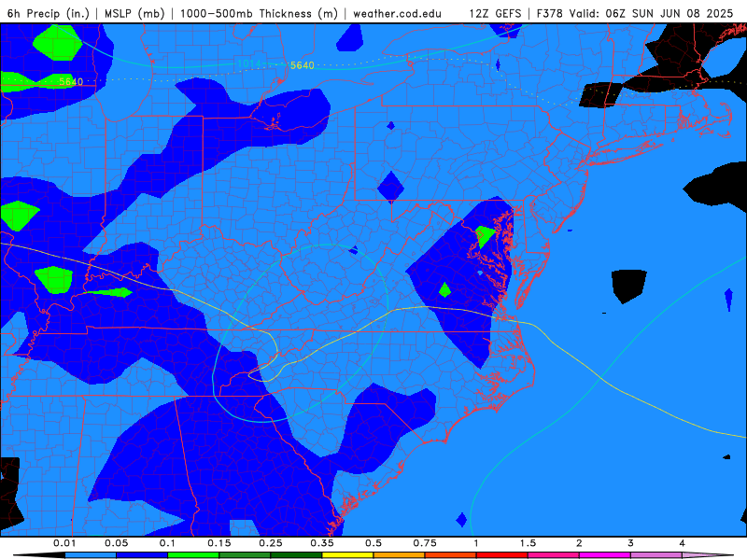Select '1000-500mb Thickness (m)' in the header
Screen dimensions: 747x560
click(259, 13)
